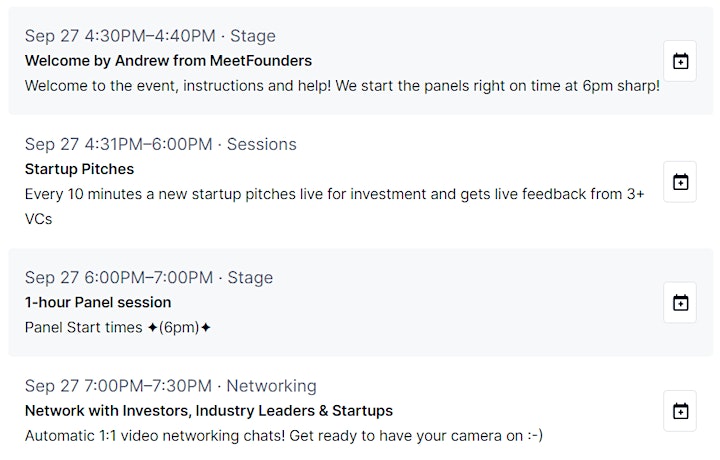Add Networking session to calendar

click(x=680, y=411)
